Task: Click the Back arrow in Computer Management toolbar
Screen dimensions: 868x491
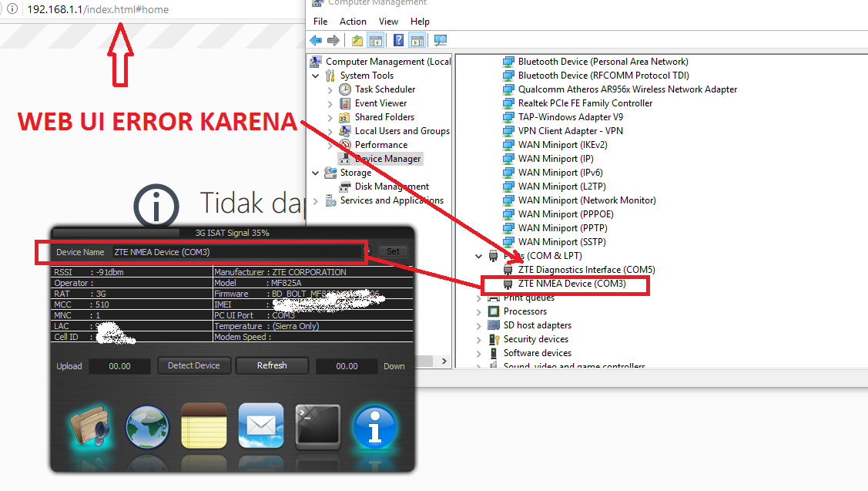Action: click(316, 40)
